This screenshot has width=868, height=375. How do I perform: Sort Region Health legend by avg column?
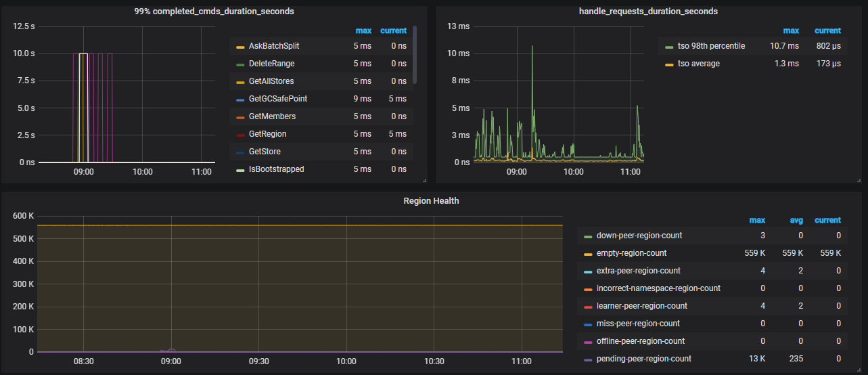click(x=797, y=220)
